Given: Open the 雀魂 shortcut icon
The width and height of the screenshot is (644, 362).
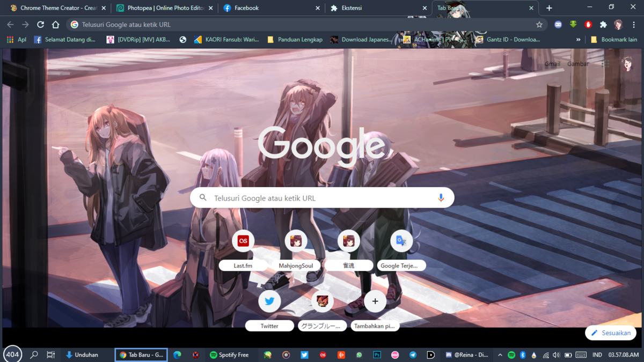Looking at the screenshot, I should [348, 241].
